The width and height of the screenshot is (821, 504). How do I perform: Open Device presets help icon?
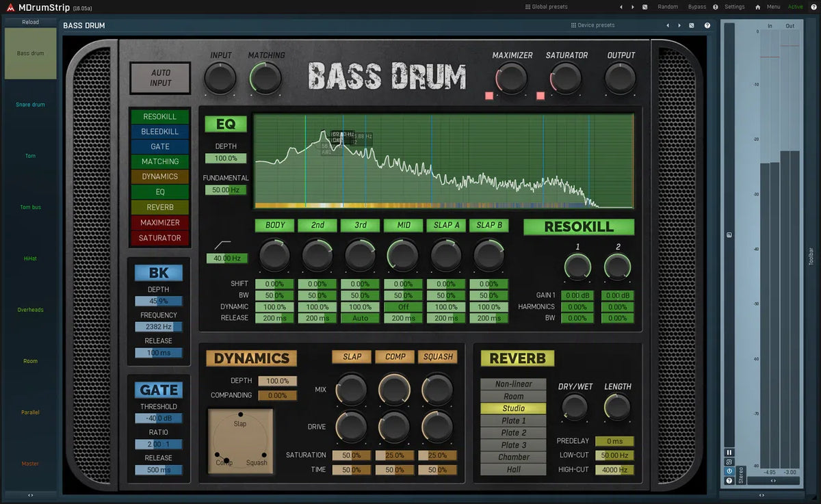pyautogui.click(x=707, y=25)
